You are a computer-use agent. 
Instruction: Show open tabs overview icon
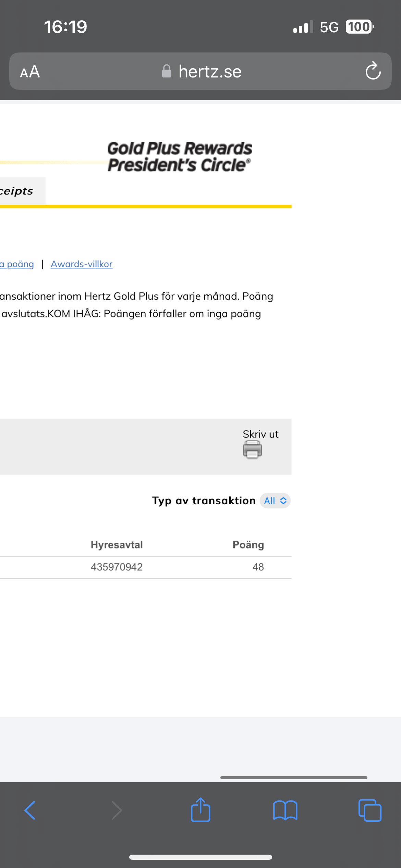[x=369, y=810]
